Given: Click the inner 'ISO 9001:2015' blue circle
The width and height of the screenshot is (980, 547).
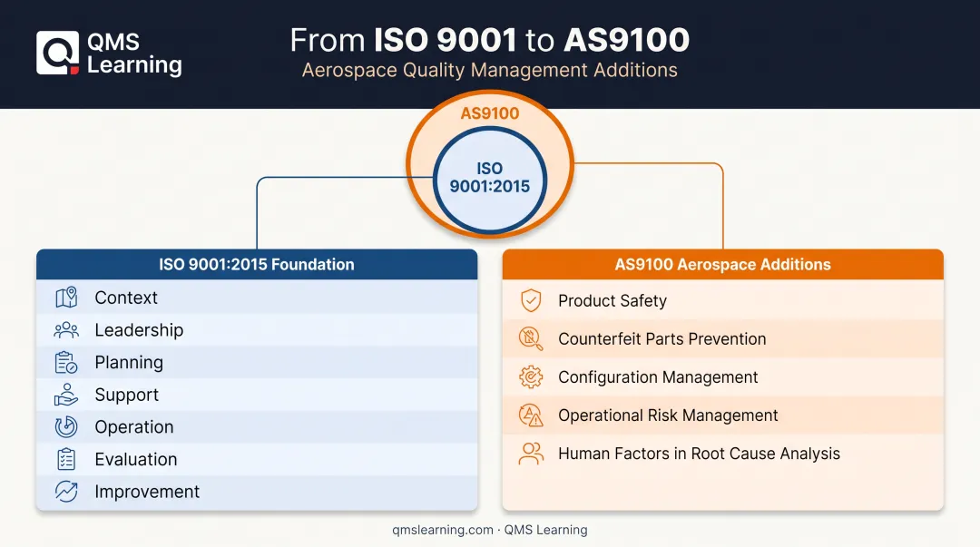Looking at the screenshot, I should (x=490, y=181).
